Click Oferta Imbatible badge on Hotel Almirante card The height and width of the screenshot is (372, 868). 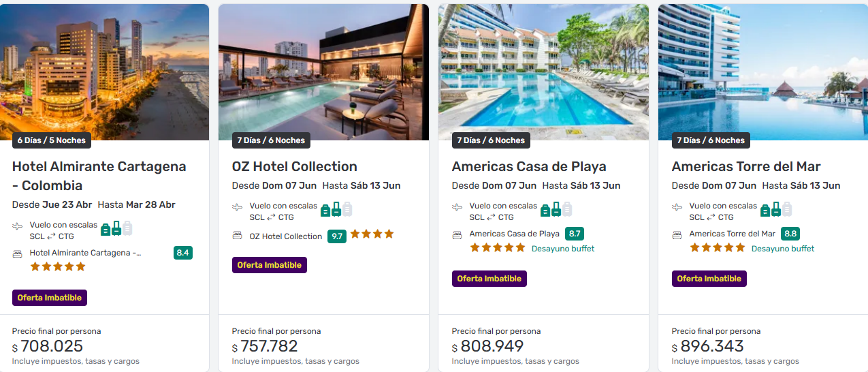coord(50,298)
